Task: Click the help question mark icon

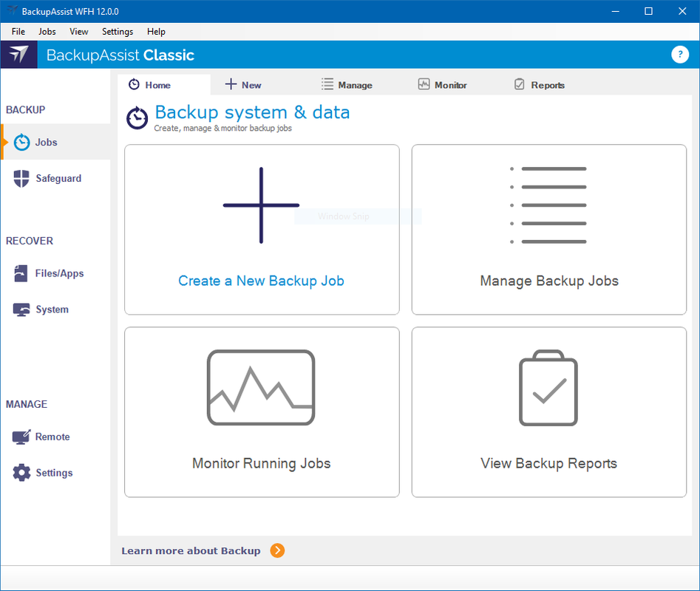Action: (679, 55)
